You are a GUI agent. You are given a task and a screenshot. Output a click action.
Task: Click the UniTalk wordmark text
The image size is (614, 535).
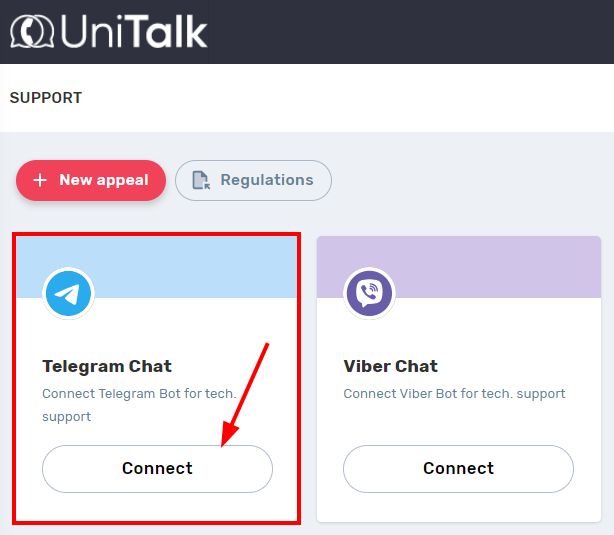coord(133,32)
